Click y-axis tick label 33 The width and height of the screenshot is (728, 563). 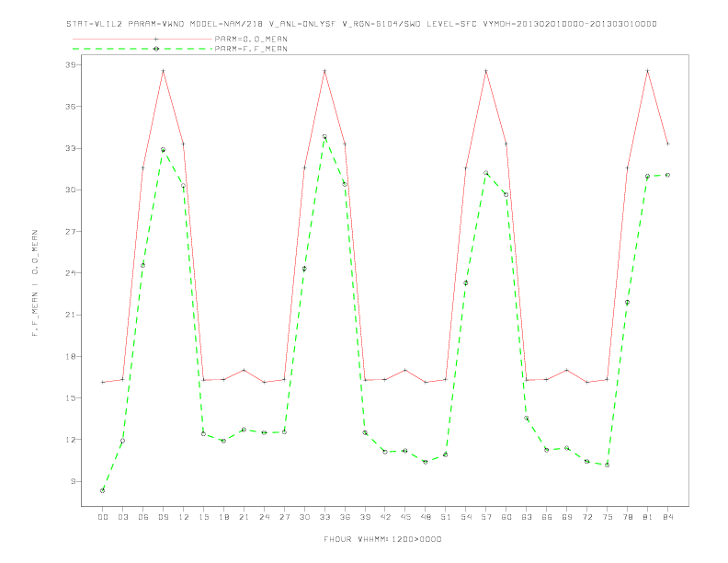point(71,148)
